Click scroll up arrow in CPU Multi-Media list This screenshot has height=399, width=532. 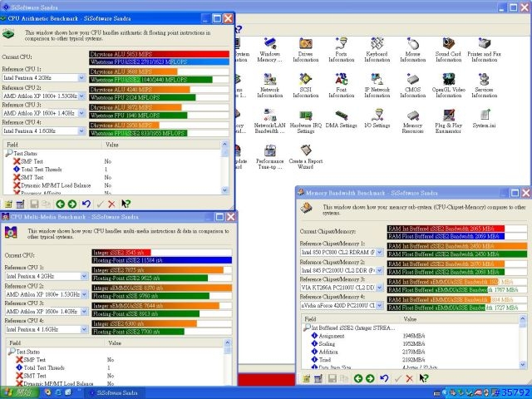[x=227, y=342]
